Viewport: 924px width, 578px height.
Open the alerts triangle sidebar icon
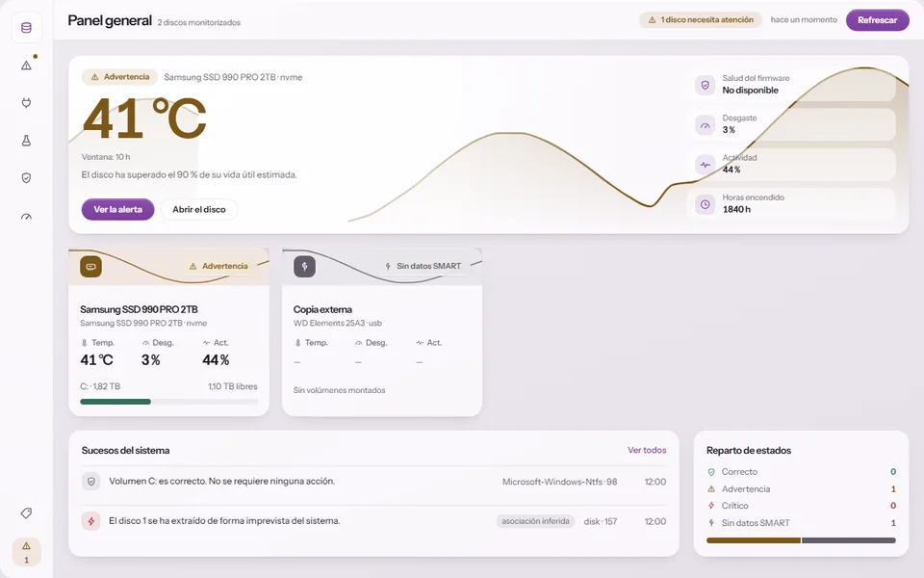coord(27,65)
